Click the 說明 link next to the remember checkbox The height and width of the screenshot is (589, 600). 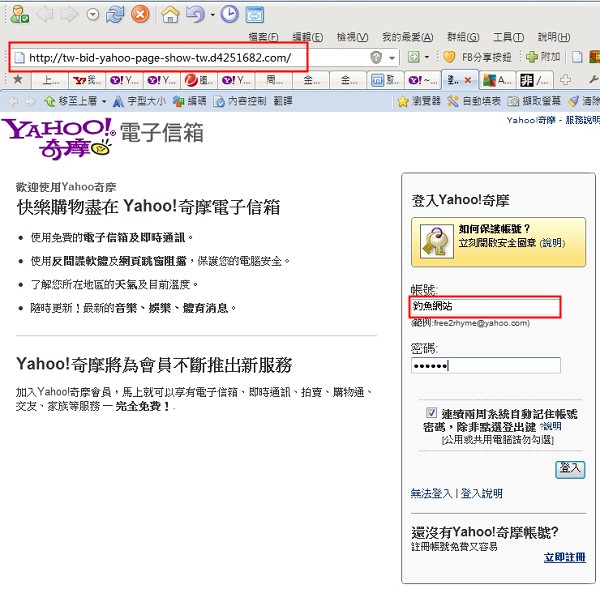[551, 426]
